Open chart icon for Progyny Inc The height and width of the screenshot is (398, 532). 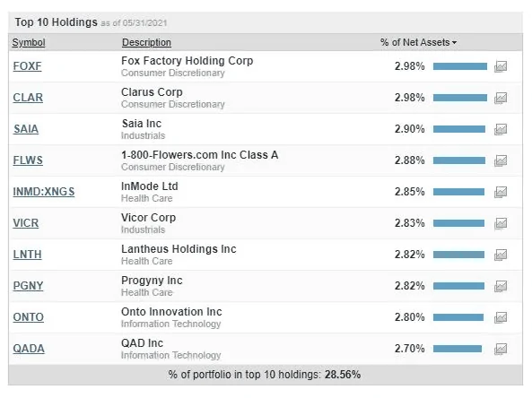click(501, 286)
